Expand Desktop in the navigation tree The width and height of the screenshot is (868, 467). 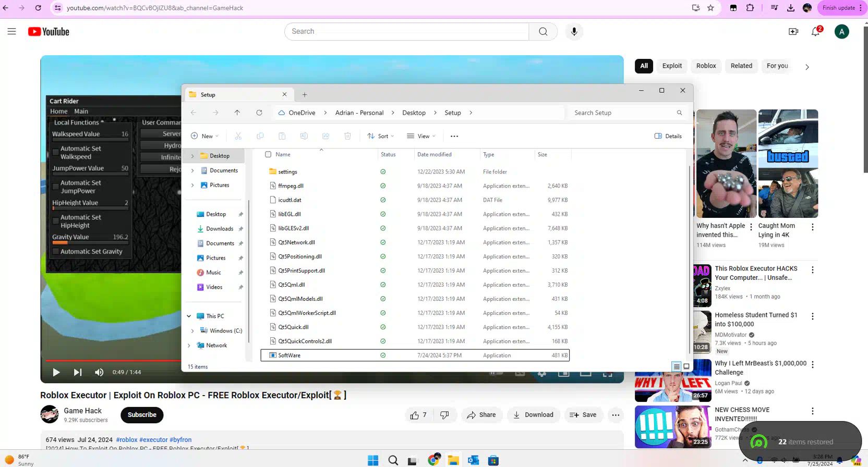tap(192, 156)
